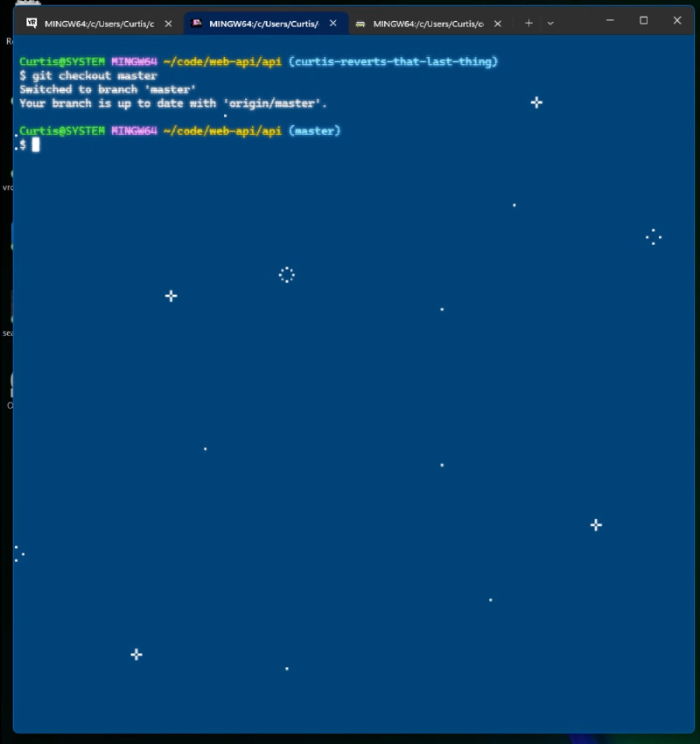The height and width of the screenshot is (744, 700).
Task: Click the "Switched to branch 'master'" output line
Action: coord(107,89)
